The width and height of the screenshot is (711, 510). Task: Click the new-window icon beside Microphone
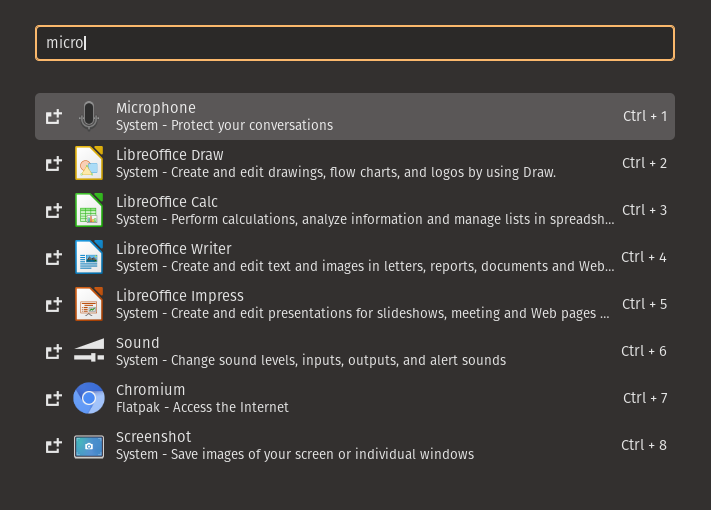point(54,117)
